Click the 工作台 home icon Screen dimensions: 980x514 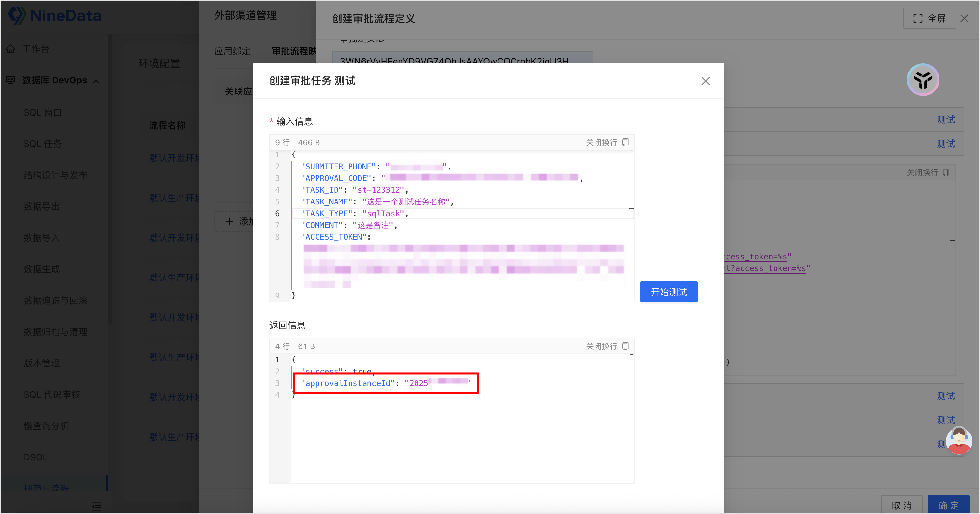point(11,49)
